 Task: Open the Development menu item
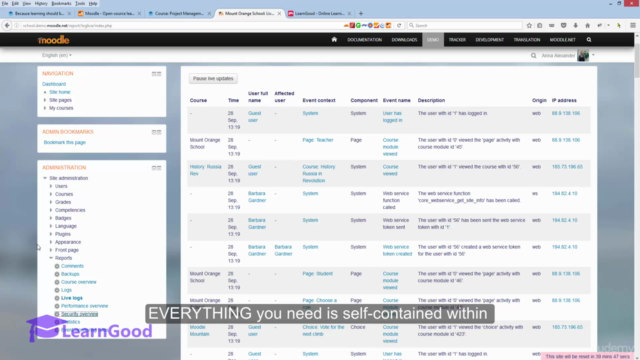click(x=489, y=40)
